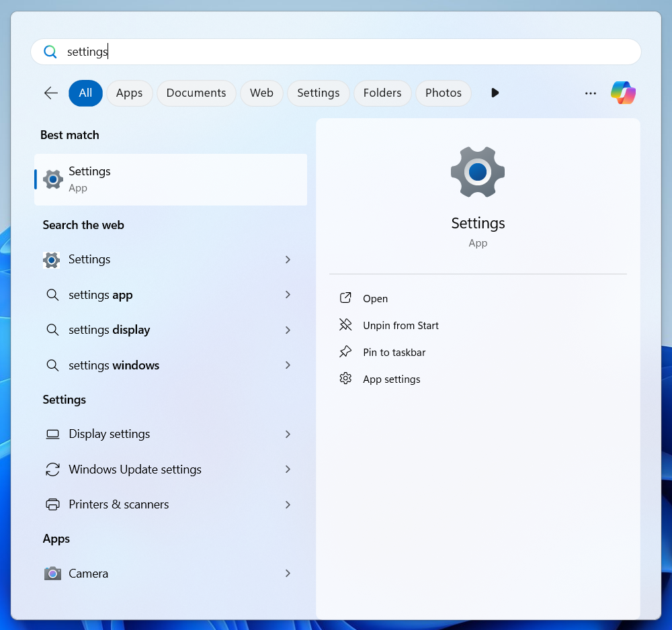
Task: Expand the Printers & scanners chevron
Action: coord(288,505)
